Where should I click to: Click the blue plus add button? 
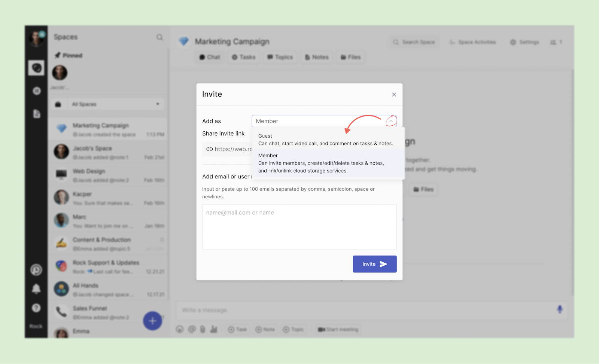[152, 321]
